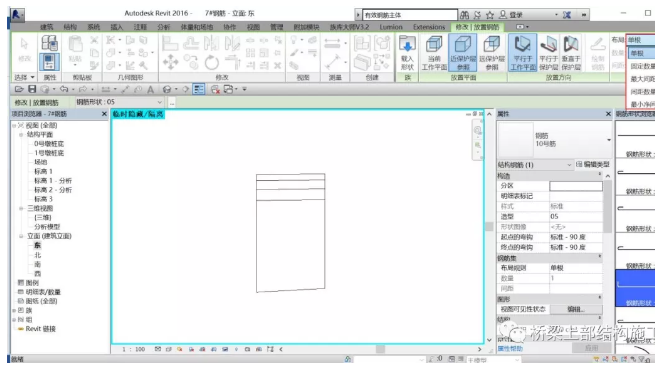The height and width of the screenshot is (370, 662).
Task: Open the 结构钢筋 (1) type selector dropdown
Action: [534, 165]
